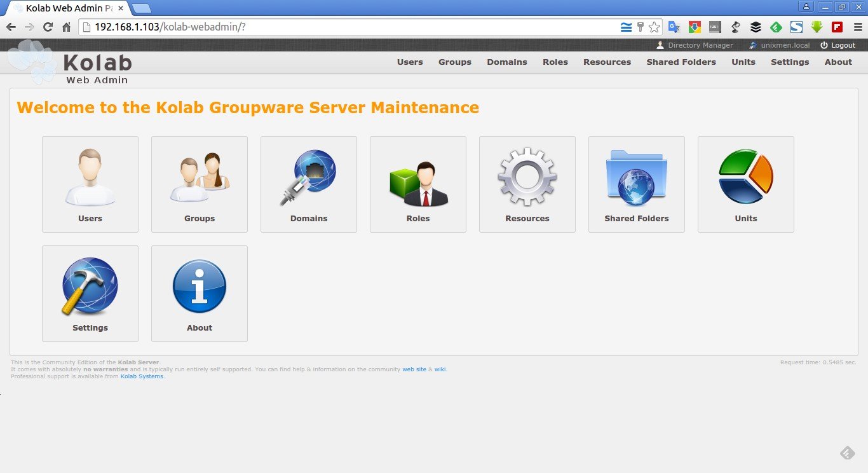
Task: Select About in the top navigation
Action: 838,62
